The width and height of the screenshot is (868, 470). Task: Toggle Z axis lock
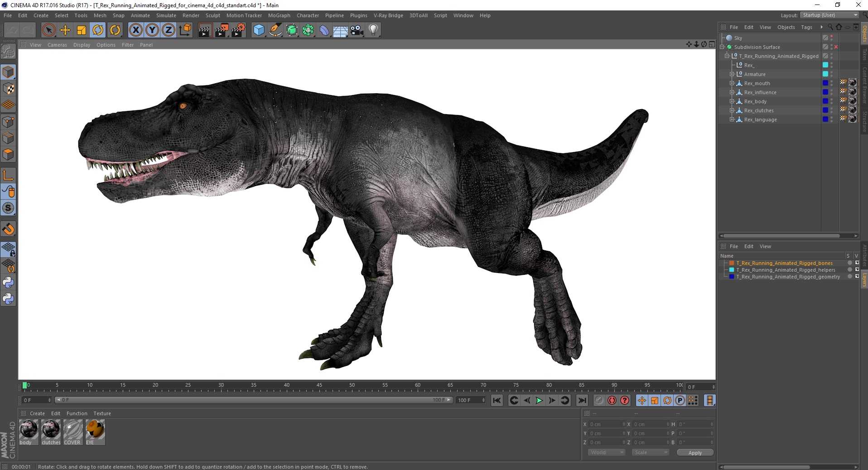[x=169, y=30]
